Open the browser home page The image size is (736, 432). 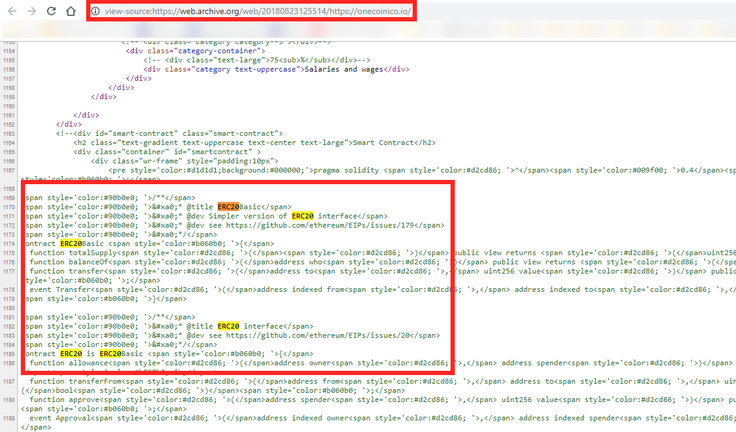(x=70, y=11)
